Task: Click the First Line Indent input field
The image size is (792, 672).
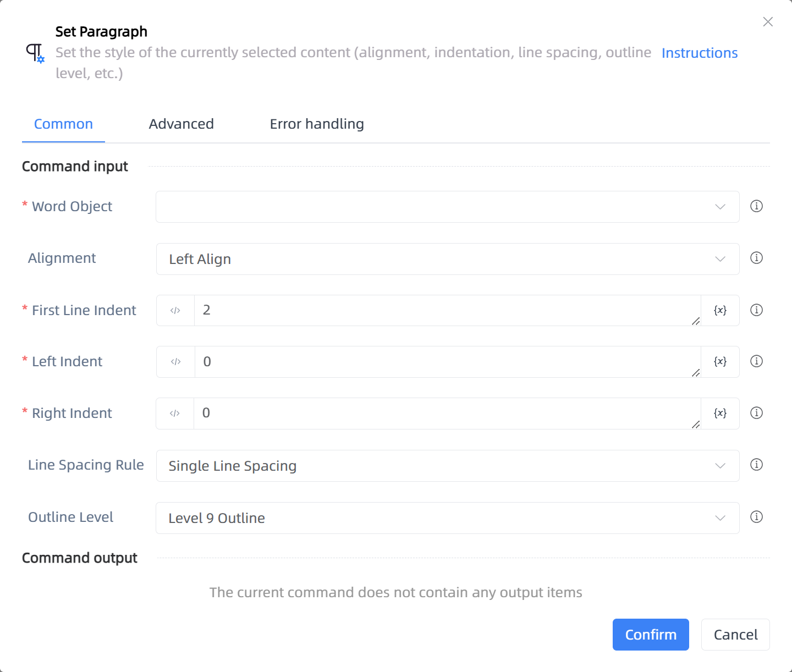Action: 447,311
